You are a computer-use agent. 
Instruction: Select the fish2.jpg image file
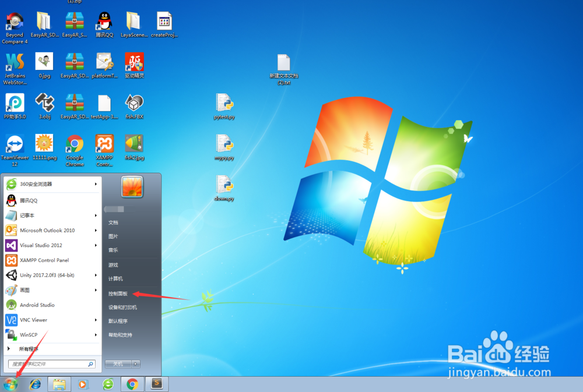point(134,147)
